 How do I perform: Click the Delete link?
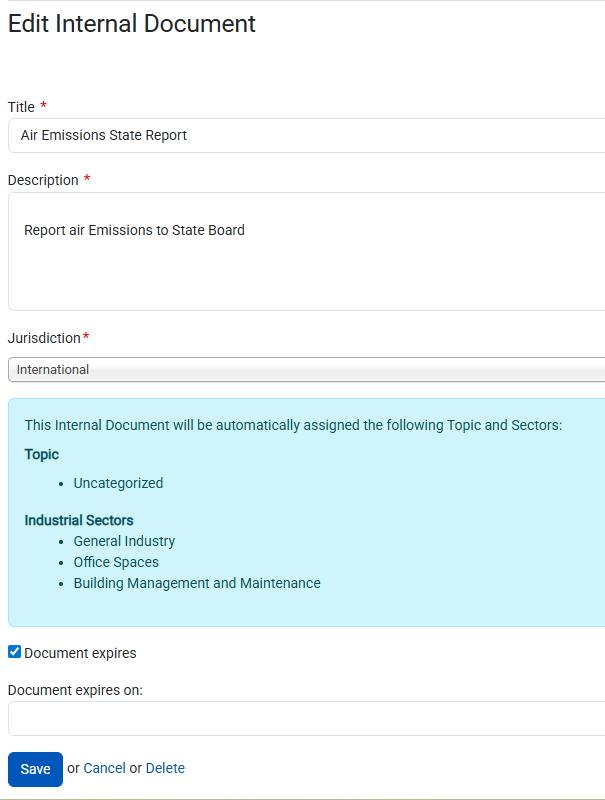point(165,768)
